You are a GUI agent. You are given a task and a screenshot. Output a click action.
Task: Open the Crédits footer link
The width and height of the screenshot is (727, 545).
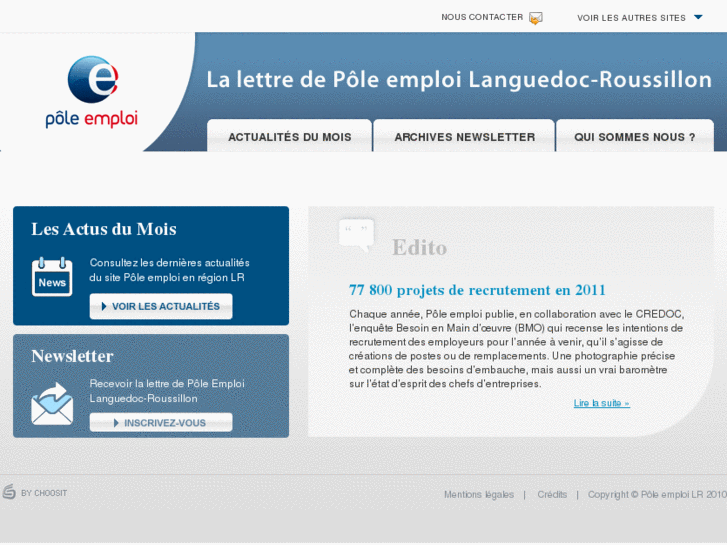tap(552, 494)
